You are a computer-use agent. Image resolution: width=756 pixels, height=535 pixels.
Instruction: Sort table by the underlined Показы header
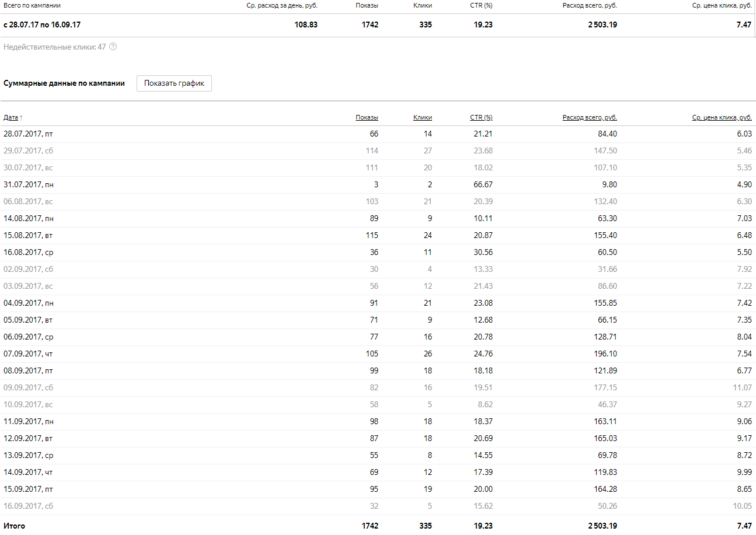point(367,117)
